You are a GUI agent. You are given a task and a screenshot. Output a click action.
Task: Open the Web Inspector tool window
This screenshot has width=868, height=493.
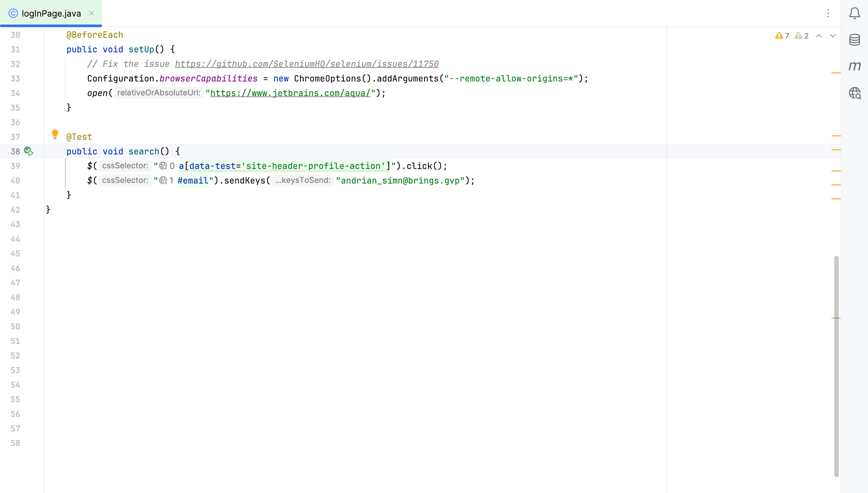[x=854, y=93]
